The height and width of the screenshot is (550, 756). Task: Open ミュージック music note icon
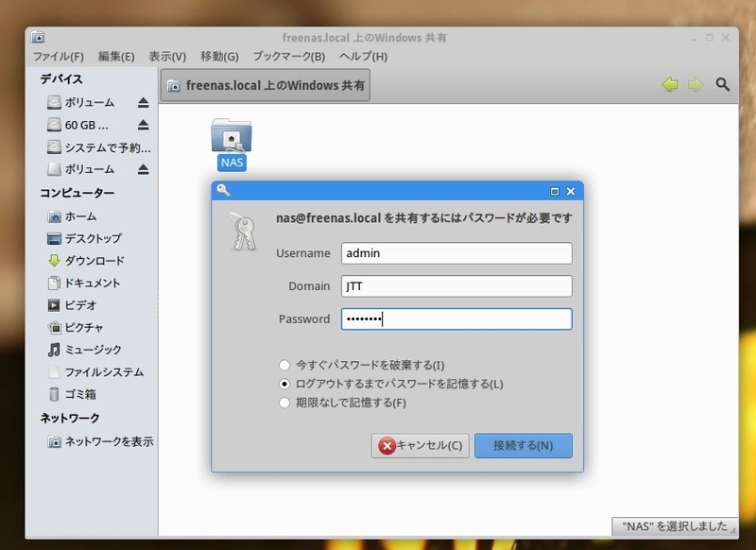(x=54, y=350)
